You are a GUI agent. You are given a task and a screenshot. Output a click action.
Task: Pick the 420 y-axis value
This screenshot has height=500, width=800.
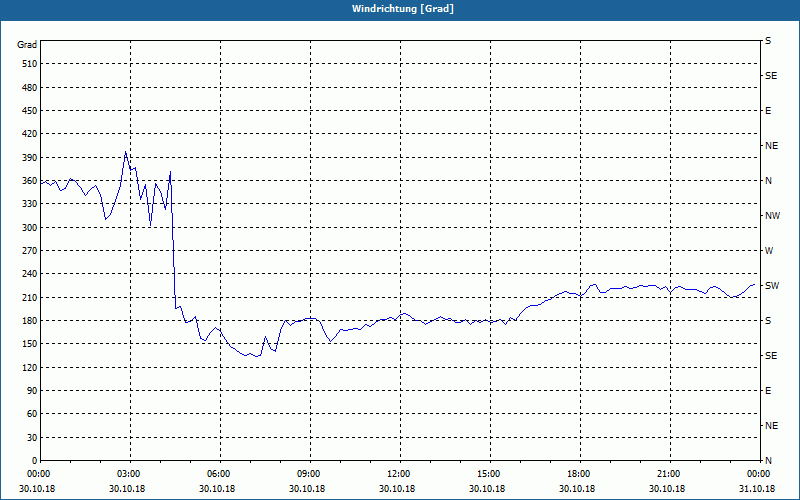pyautogui.click(x=30, y=134)
